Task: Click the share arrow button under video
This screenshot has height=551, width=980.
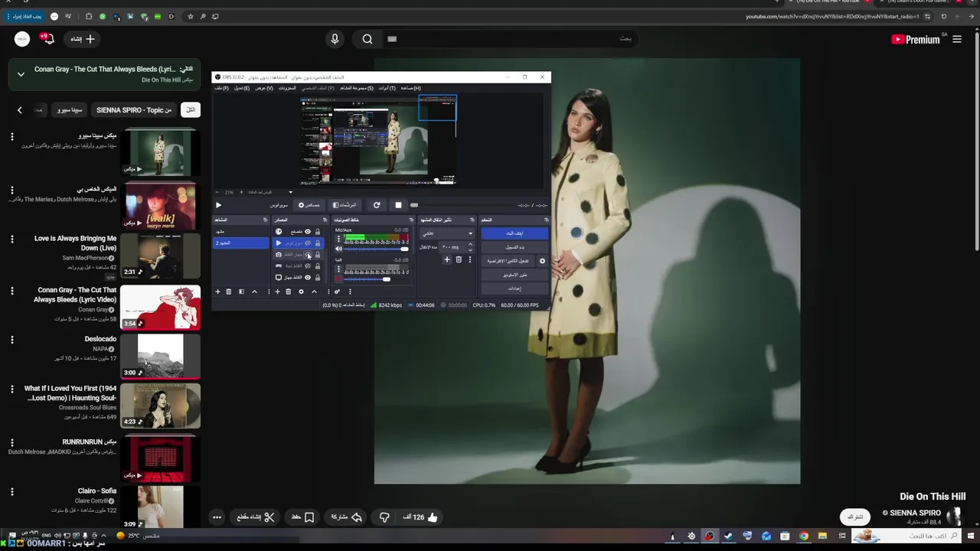Action: [x=347, y=517]
